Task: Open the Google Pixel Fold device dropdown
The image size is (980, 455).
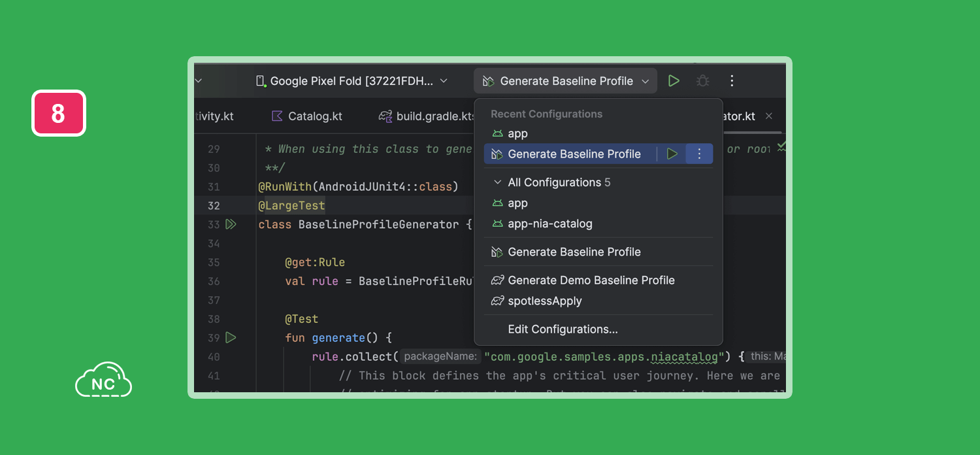Action: [351, 81]
